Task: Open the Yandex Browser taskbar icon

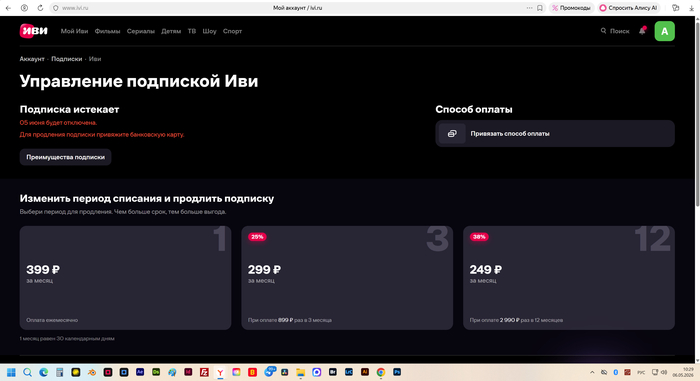Action: click(220, 373)
